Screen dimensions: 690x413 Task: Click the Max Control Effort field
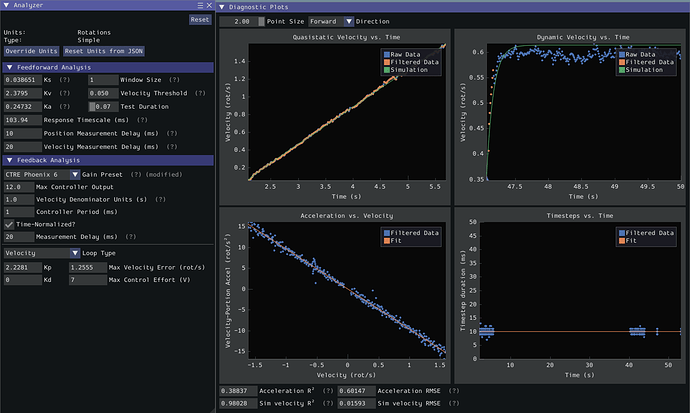click(88, 280)
